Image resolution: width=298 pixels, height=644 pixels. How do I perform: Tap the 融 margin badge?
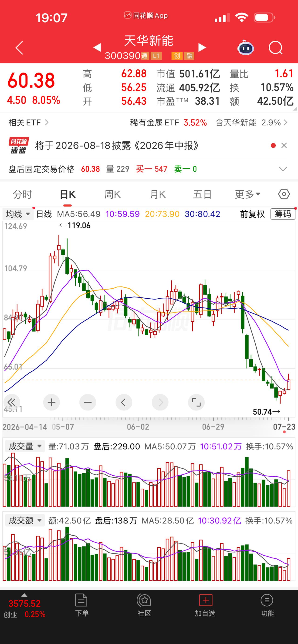point(189,56)
